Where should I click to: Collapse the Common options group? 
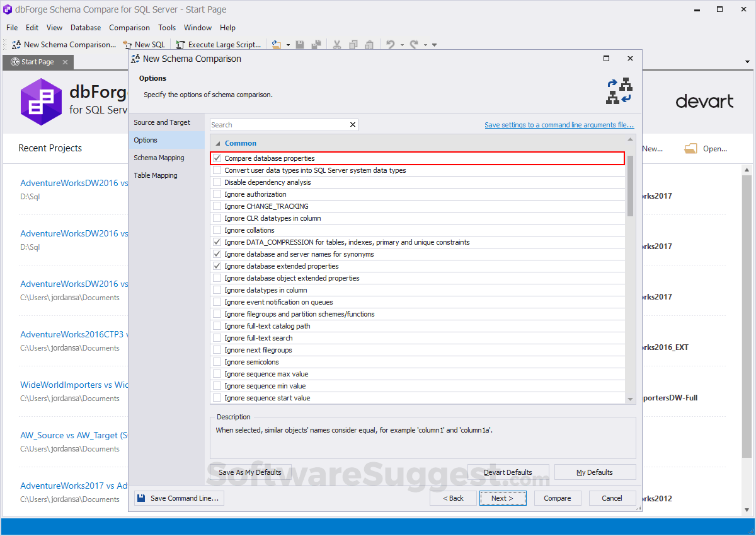point(217,143)
